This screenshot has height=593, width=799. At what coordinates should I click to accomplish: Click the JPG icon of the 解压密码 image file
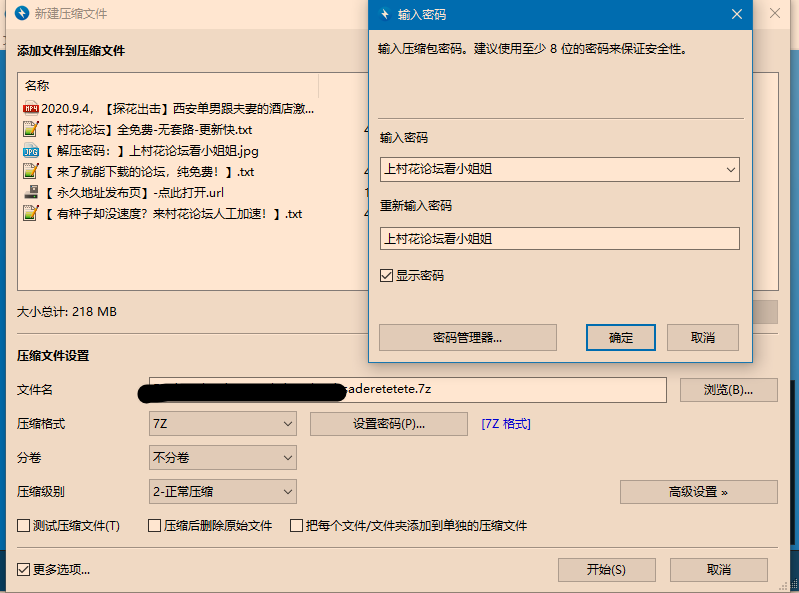click(31, 151)
